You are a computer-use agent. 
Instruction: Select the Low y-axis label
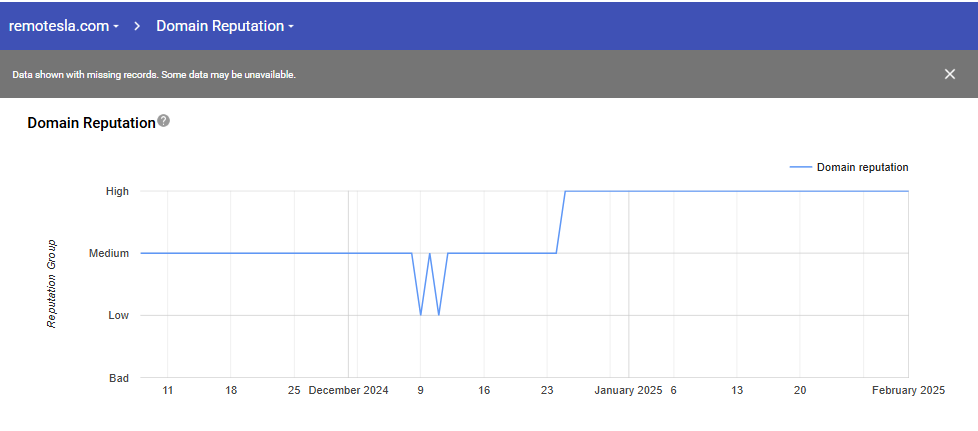click(118, 315)
